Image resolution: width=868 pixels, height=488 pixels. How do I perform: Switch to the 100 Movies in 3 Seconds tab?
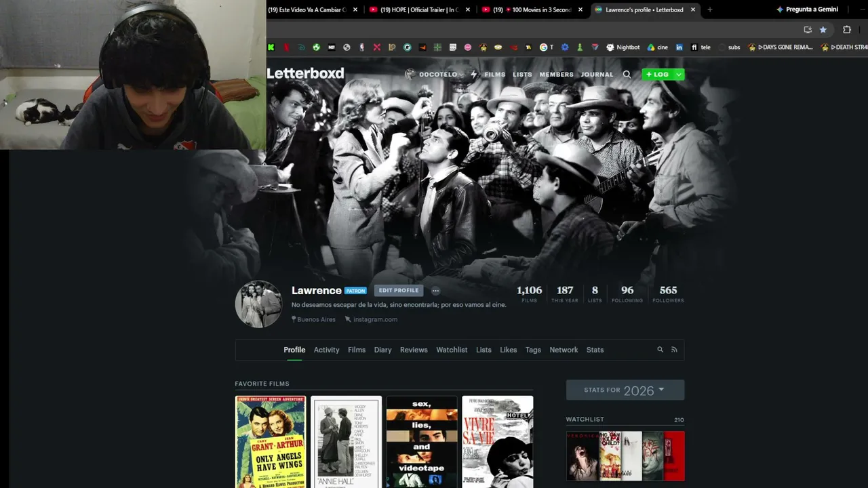(x=533, y=9)
